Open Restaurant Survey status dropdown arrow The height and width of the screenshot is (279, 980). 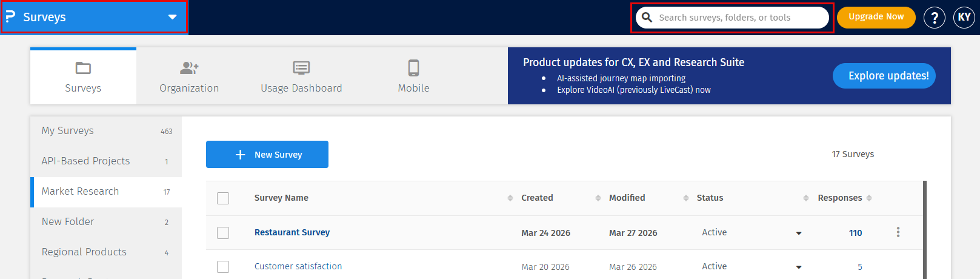798,233
